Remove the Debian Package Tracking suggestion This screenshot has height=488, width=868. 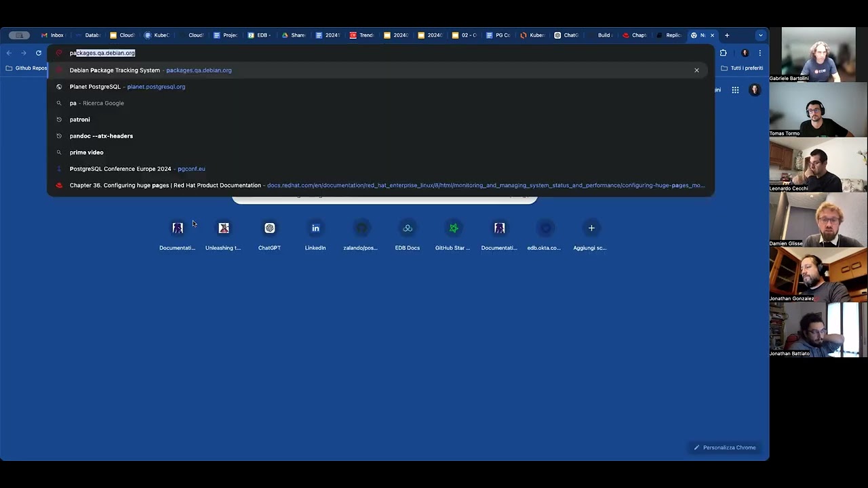pyautogui.click(x=696, y=70)
